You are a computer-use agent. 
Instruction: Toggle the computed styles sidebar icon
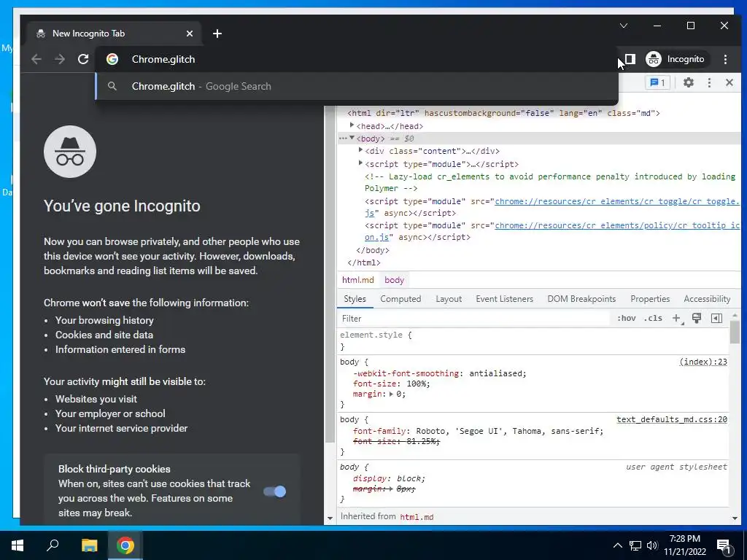click(x=716, y=318)
